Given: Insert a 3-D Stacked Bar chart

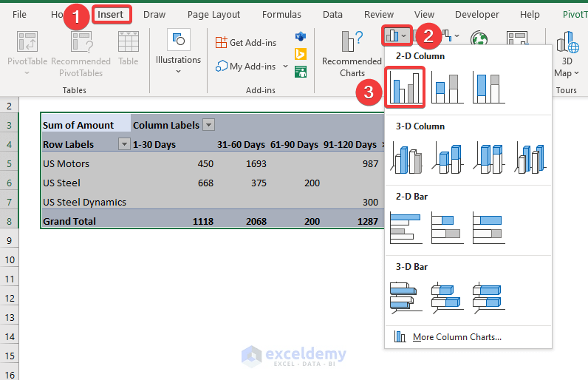Looking at the screenshot, I should click(x=448, y=298).
